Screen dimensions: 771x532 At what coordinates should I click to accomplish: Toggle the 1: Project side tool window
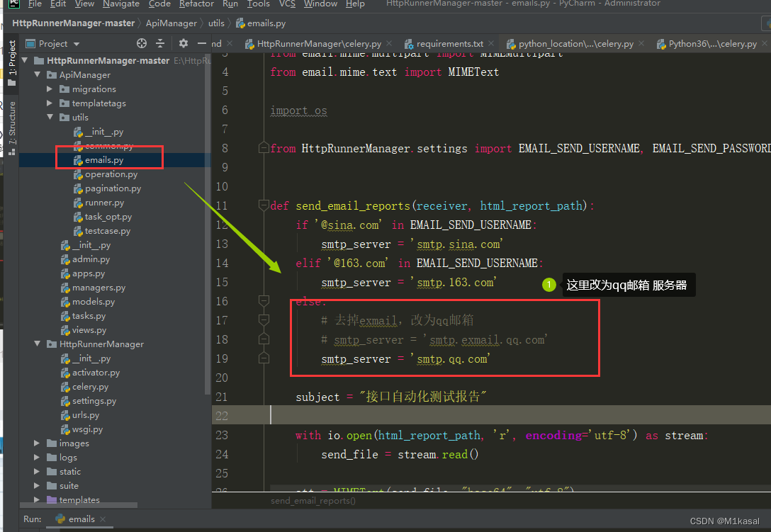point(12,63)
